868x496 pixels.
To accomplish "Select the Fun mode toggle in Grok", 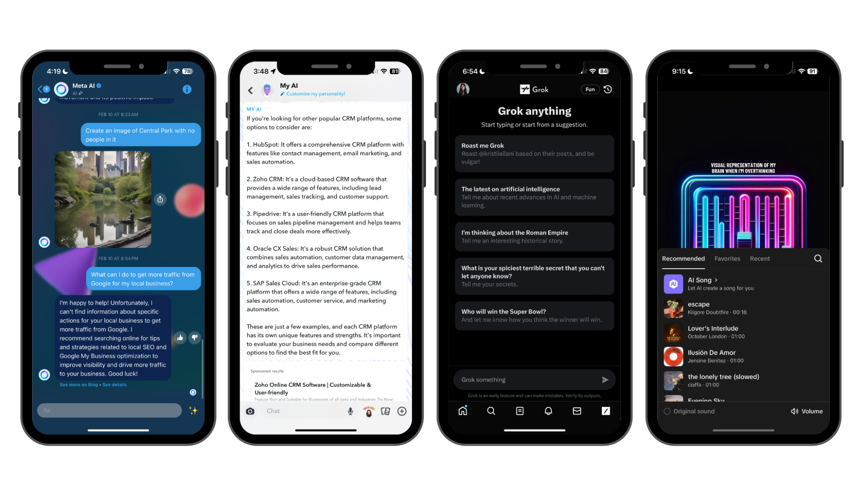I will click(x=590, y=89).
